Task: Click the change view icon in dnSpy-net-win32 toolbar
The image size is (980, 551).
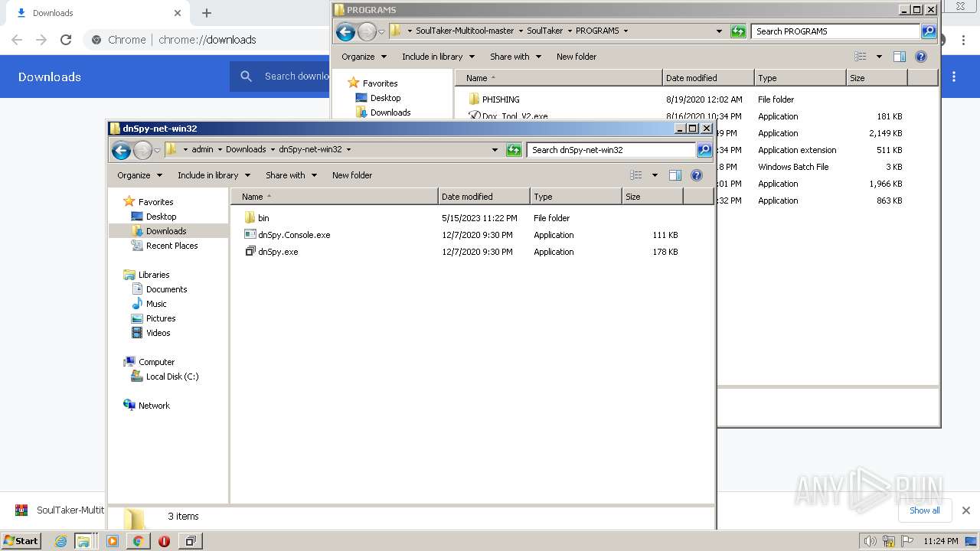Action: click(636, 175)
